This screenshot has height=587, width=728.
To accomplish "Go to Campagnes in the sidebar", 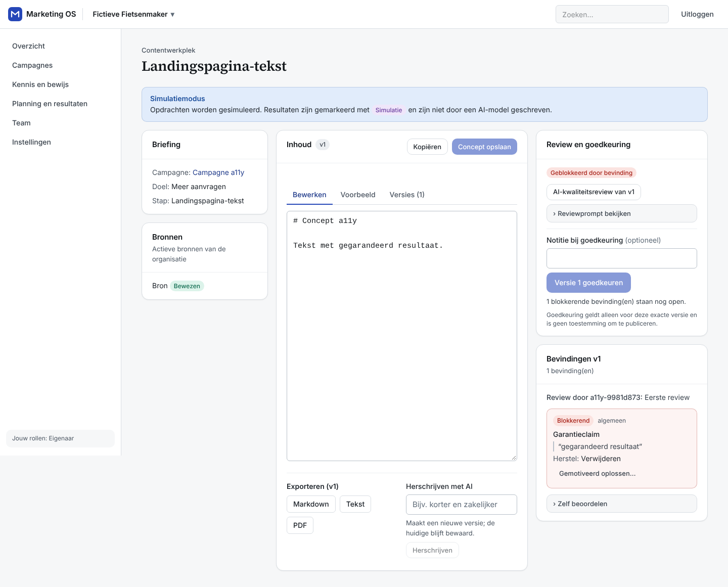I will 32,65.
